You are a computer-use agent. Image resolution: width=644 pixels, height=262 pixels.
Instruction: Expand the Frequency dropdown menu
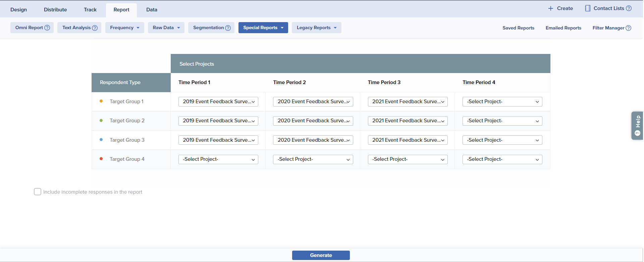[x=124, y=28]
